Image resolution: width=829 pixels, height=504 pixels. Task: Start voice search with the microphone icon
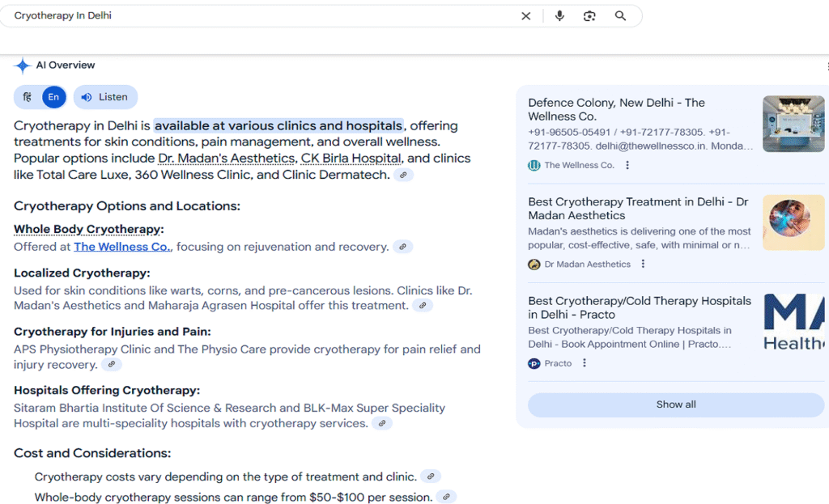559,16
